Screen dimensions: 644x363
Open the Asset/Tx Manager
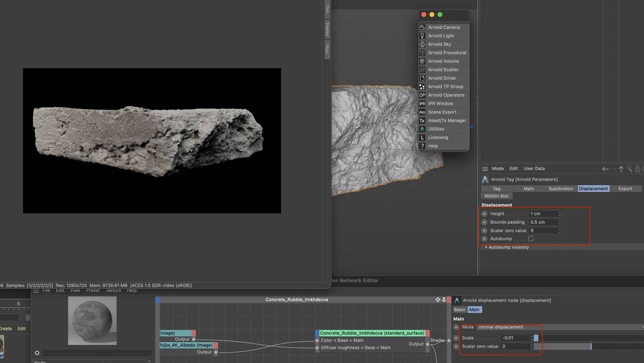444,121
